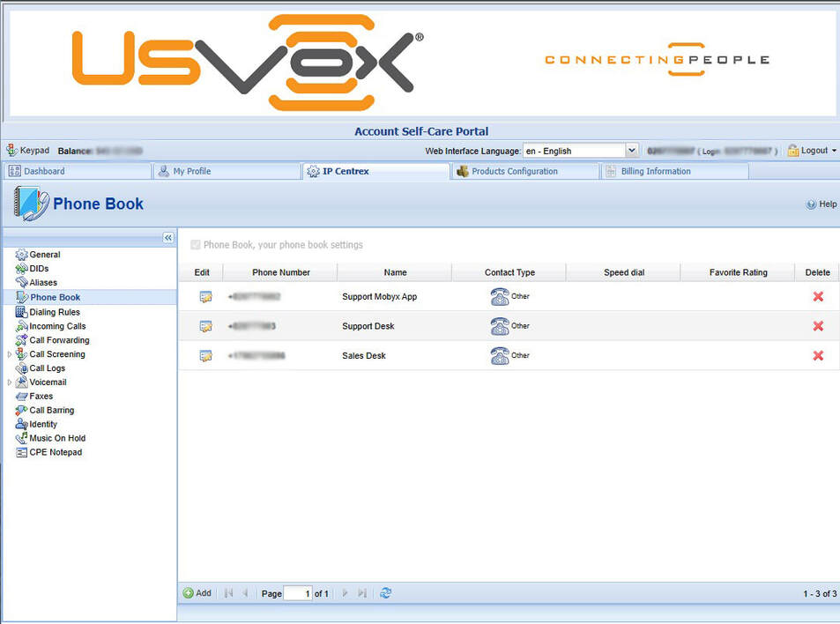Expand the Voicemail tree node
Image resolution: width=840 pixels, height=624 pixels.
(x=9, y=382)
